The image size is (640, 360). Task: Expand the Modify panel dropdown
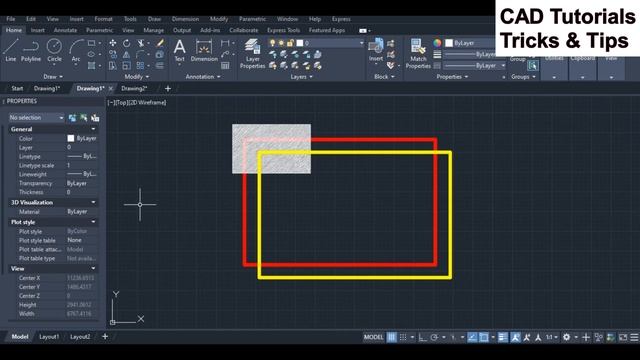(137, 77)
